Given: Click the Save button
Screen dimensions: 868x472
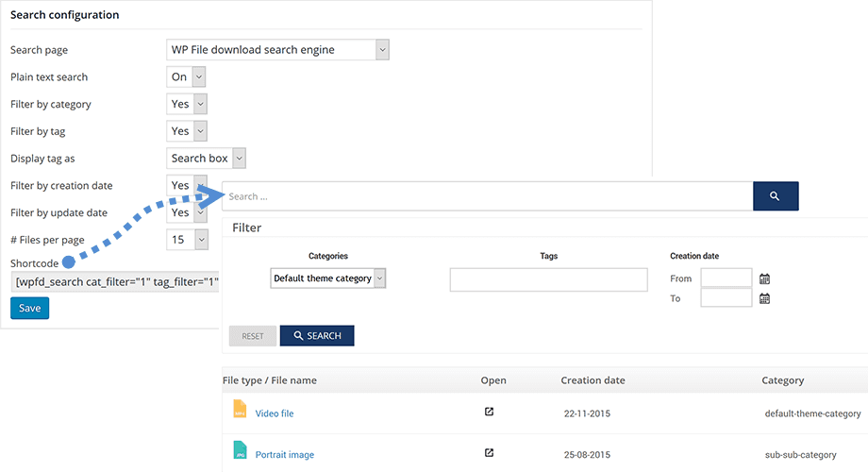Looking at the screenshot, I should coord(30,308).
